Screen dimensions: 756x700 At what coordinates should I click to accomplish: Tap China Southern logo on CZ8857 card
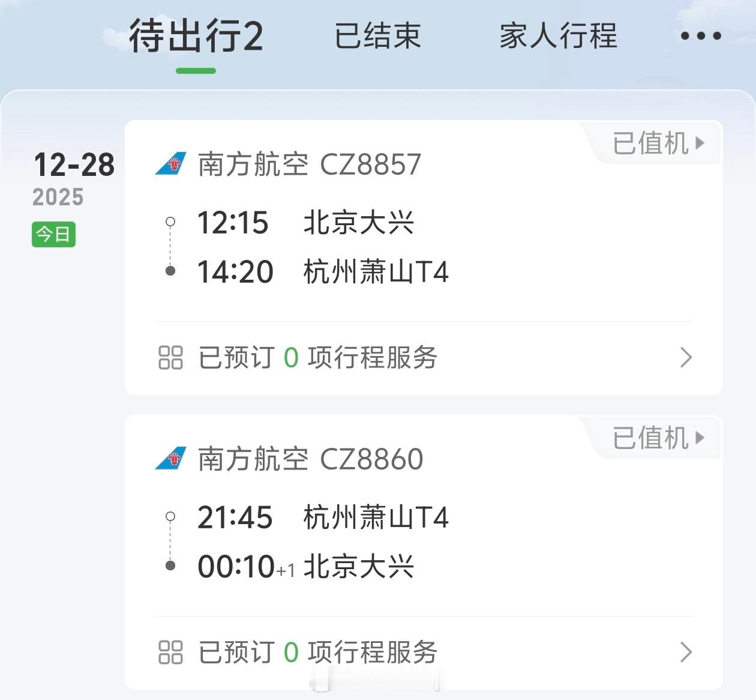[170, 163]
